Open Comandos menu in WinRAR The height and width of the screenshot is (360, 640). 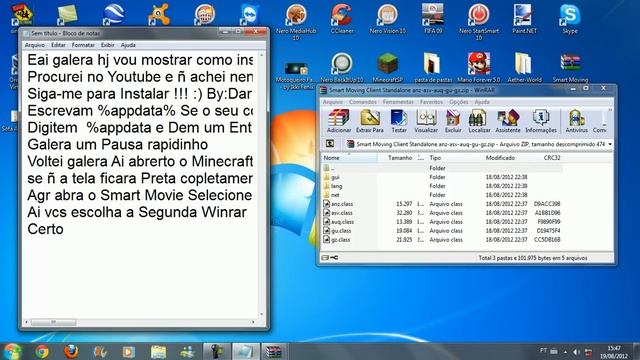point(362,102)
